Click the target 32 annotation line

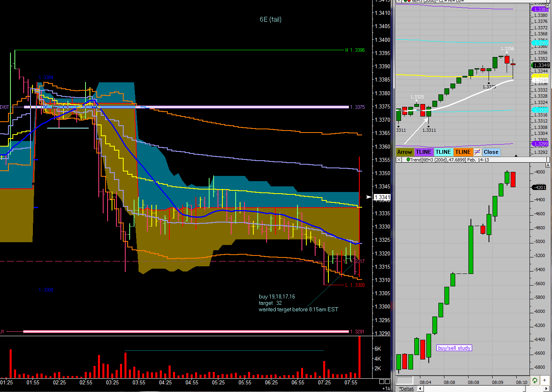pyautogui.click(x=270, y=303)
